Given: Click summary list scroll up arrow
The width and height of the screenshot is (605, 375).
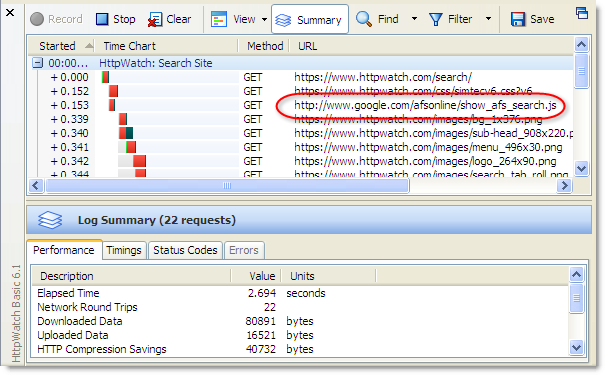Looking at the screenshot, I should (x=576, y=274).
